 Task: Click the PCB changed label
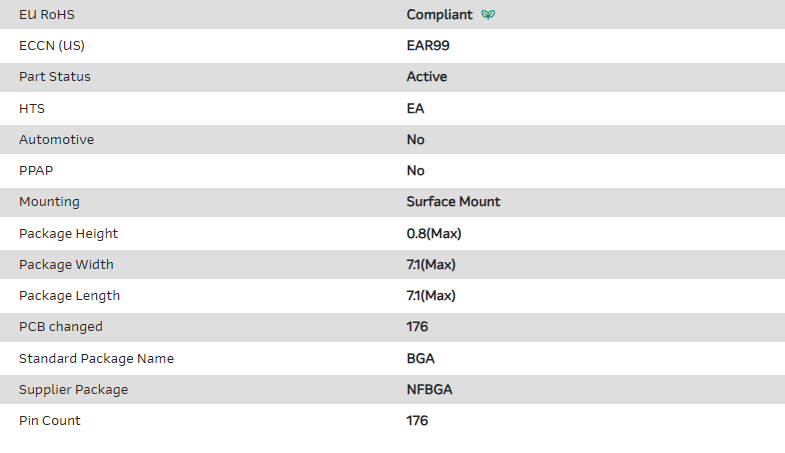coord(61,327)
